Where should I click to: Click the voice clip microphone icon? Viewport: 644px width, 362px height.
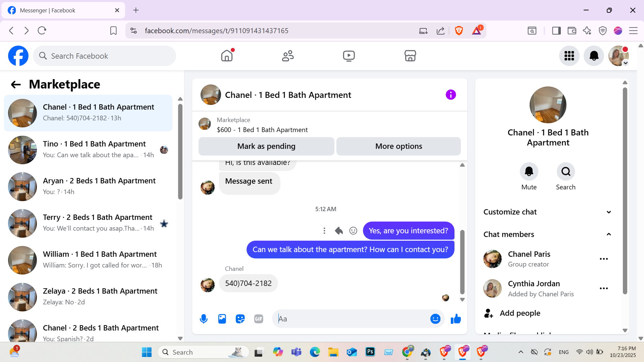click(x=204, y=319)
